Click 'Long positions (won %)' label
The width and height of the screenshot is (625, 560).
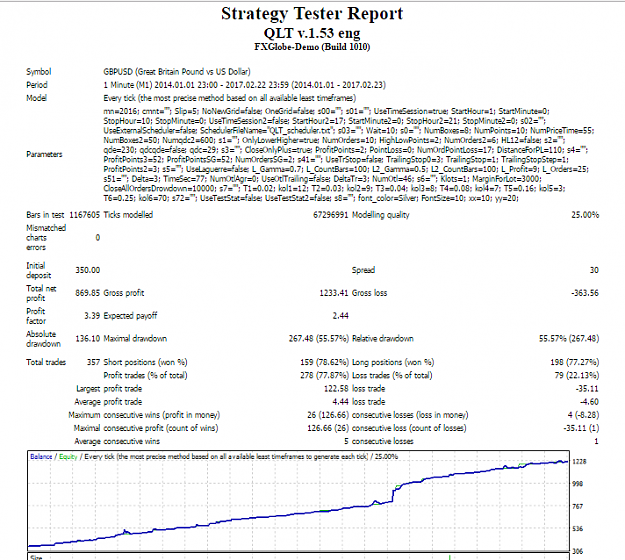click(393, 362)
